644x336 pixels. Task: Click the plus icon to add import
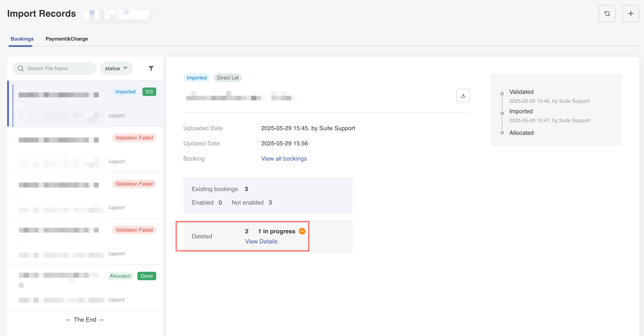click(630, 14)
